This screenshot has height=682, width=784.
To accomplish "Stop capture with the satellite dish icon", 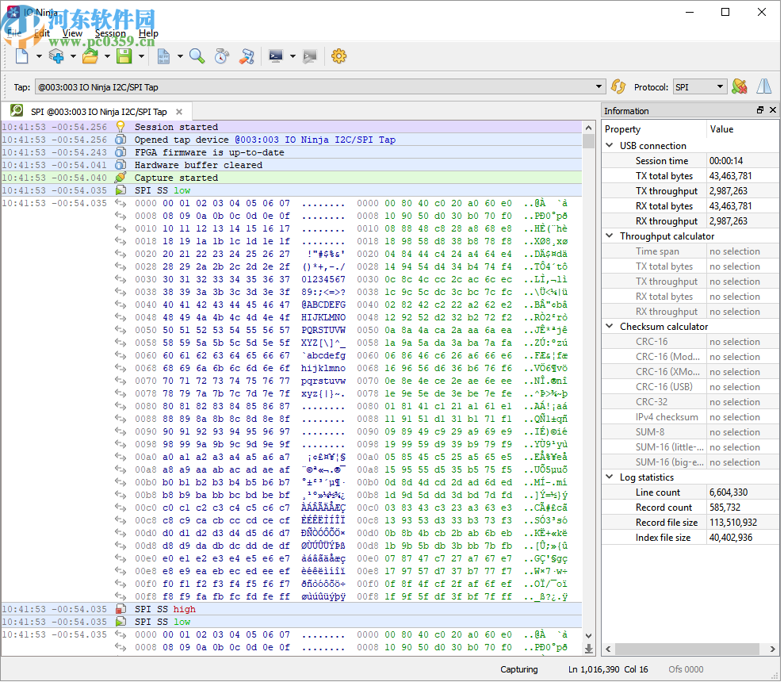I will [739, 87].
